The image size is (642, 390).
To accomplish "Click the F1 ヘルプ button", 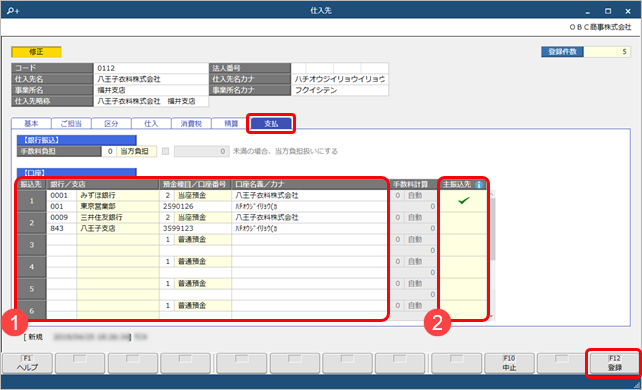I will click(x=27, y=363).
